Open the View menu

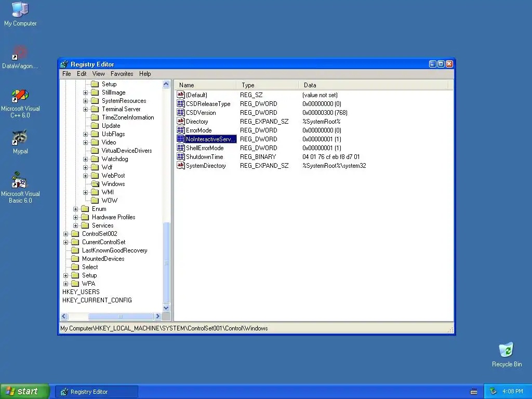[98, 74]
